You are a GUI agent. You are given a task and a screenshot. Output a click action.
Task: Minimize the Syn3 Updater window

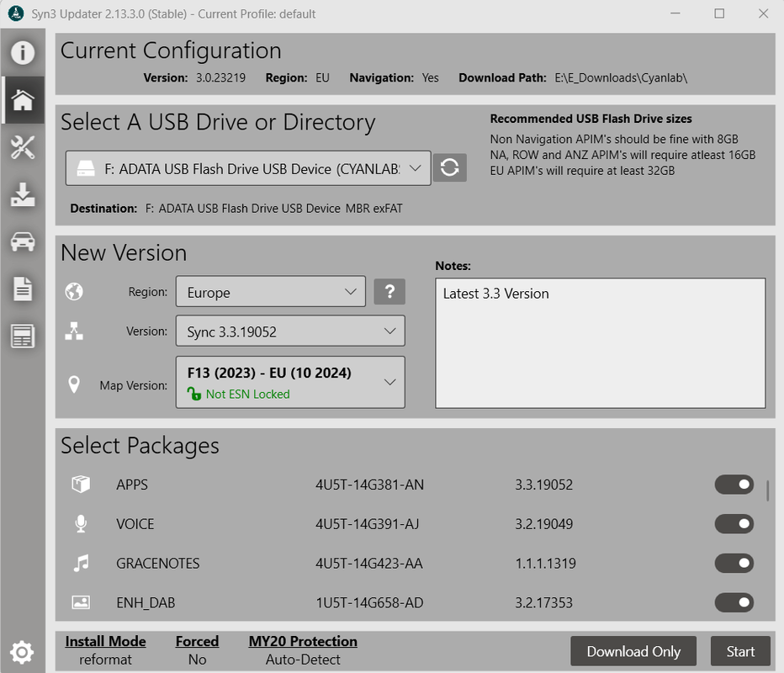[675, 13]
